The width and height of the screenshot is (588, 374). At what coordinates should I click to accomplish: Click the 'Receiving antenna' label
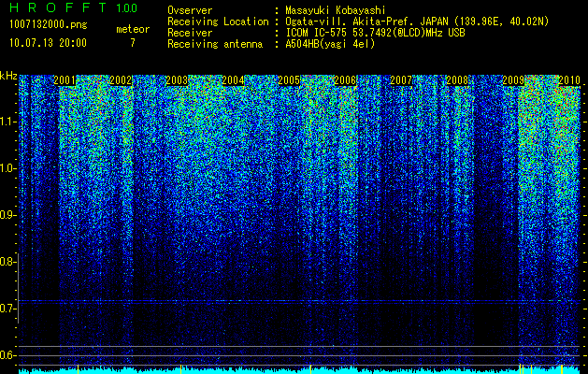(x=215, y=44)
